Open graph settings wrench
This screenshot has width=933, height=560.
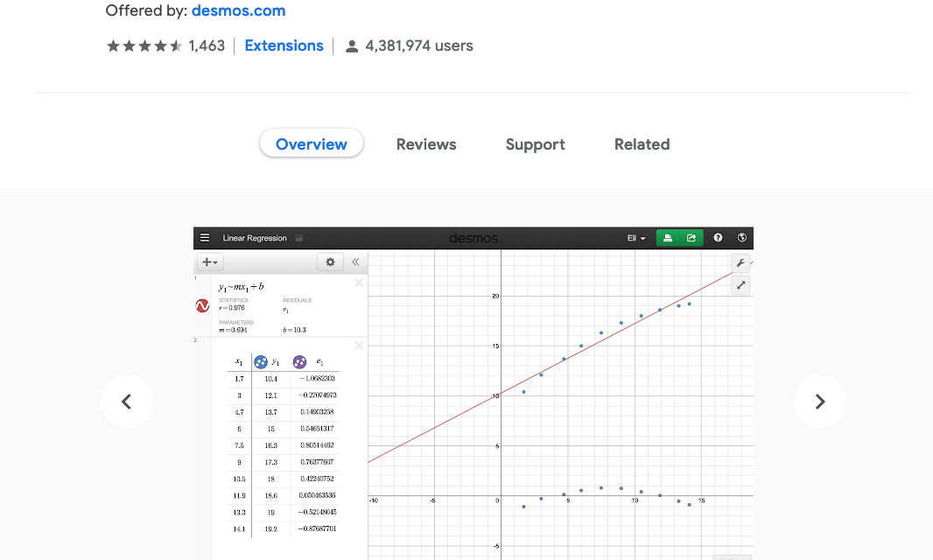click(740, 263)
